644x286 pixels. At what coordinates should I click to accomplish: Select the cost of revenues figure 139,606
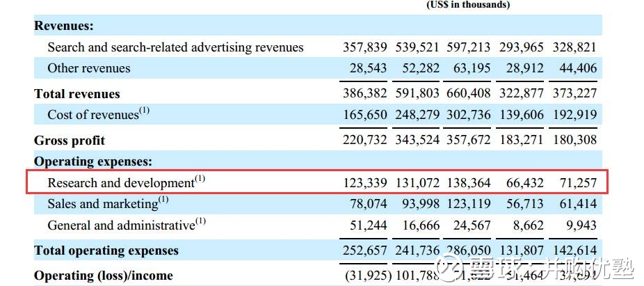(x=522, y=114)
